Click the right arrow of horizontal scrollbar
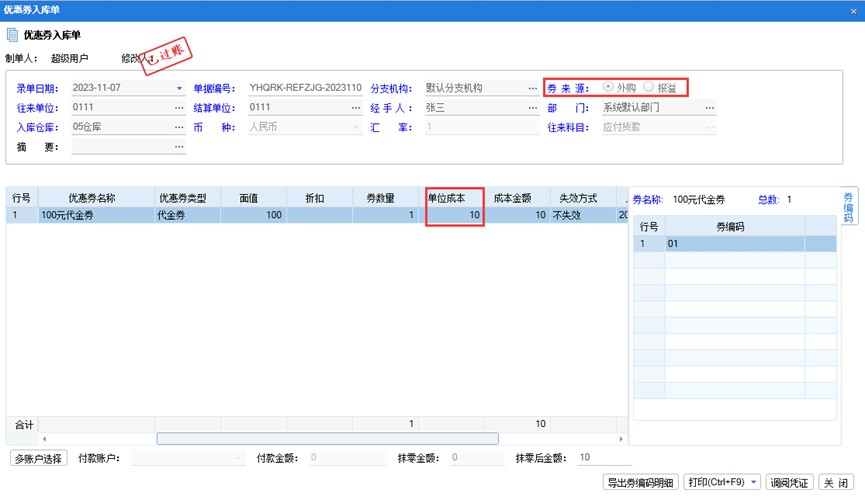The width and height of the screenshot is (865, 500). coord(621,439)
